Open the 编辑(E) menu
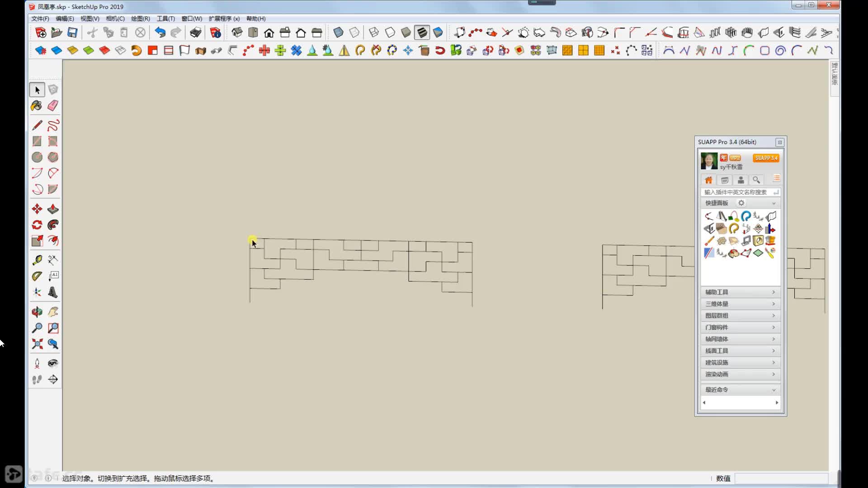Screen dimensions: 868x488 click(65, 19)
